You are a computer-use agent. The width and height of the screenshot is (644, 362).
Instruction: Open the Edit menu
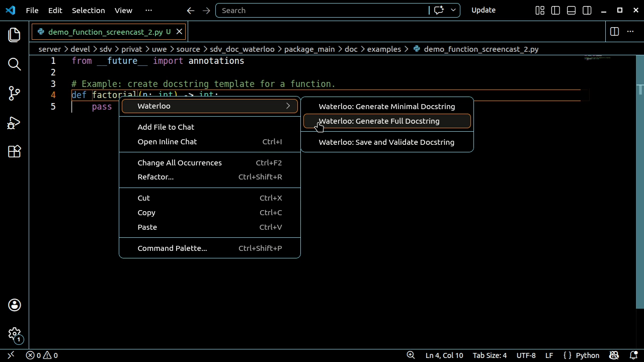pos(55,10)
